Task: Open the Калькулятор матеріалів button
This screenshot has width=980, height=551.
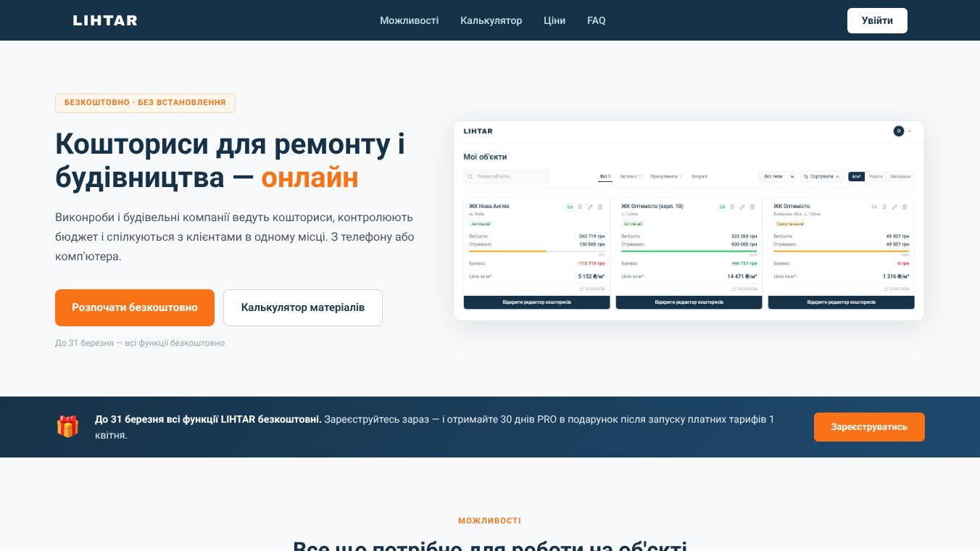Action: point(303,307)
